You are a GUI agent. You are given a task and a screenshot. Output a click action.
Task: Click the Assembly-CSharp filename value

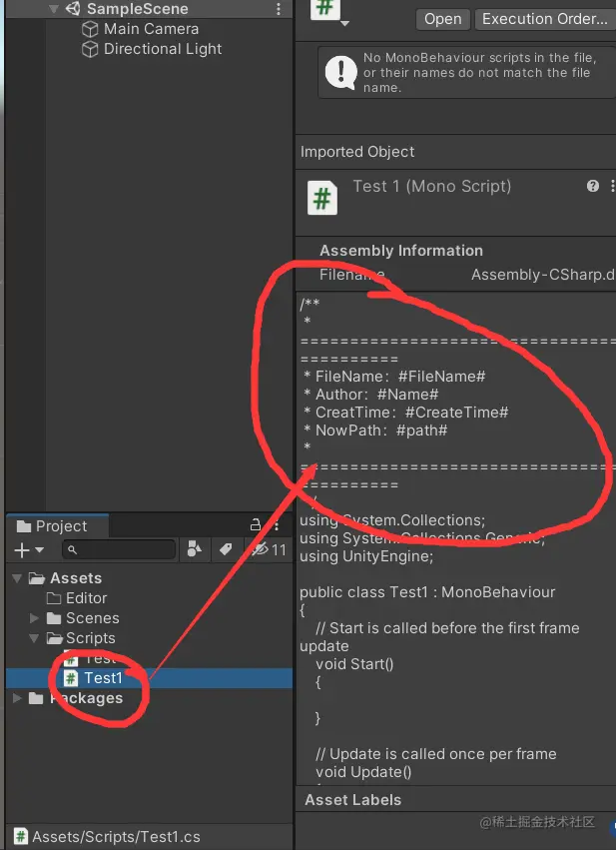click(543, 275)
